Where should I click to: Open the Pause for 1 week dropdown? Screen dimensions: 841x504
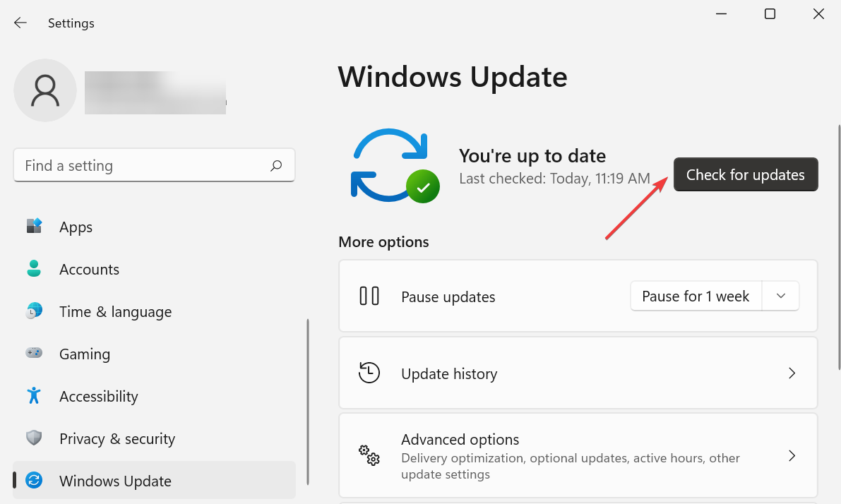(x=780, y=296)
